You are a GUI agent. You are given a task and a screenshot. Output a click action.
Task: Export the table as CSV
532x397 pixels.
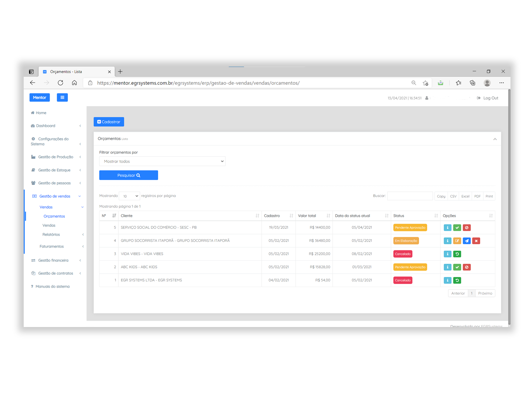453,196
